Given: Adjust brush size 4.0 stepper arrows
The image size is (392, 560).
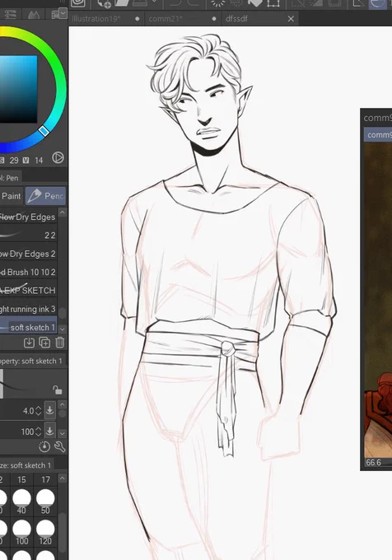Looking at the screenshot, I should (38, 411).
